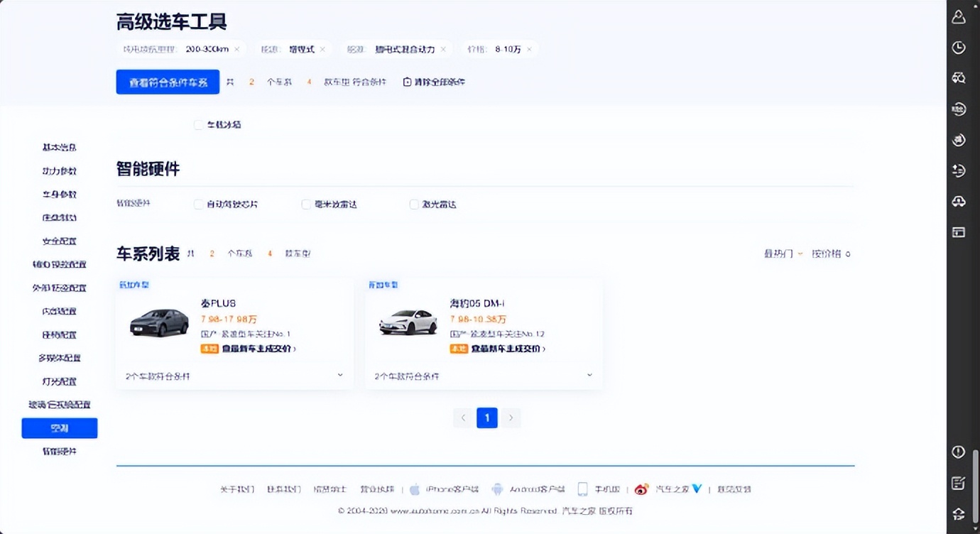Go to previous page in pagination
The image size is (980, 534).
pyautogui.click(x=463, y=418)
